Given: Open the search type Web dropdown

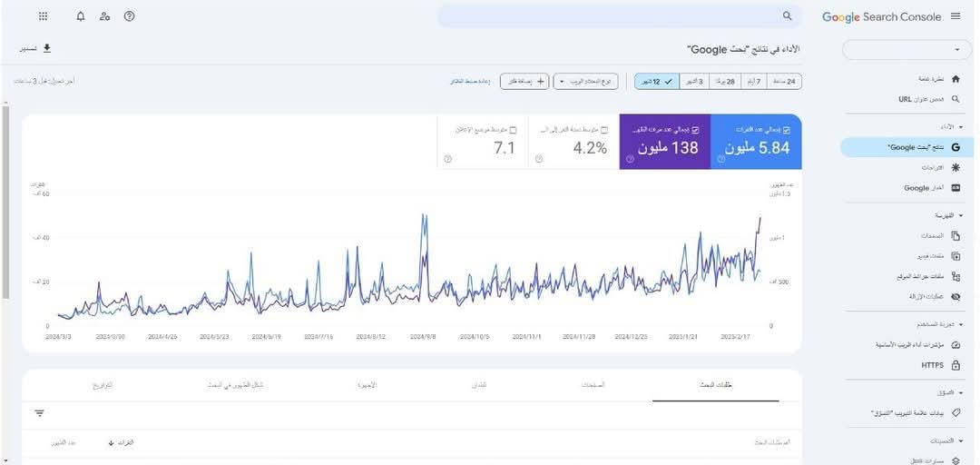Looking at the screenshot, I should [x=585, y=82].
